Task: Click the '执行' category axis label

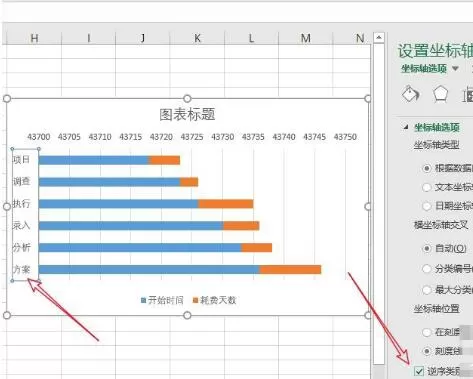Action: click(21, 204)
